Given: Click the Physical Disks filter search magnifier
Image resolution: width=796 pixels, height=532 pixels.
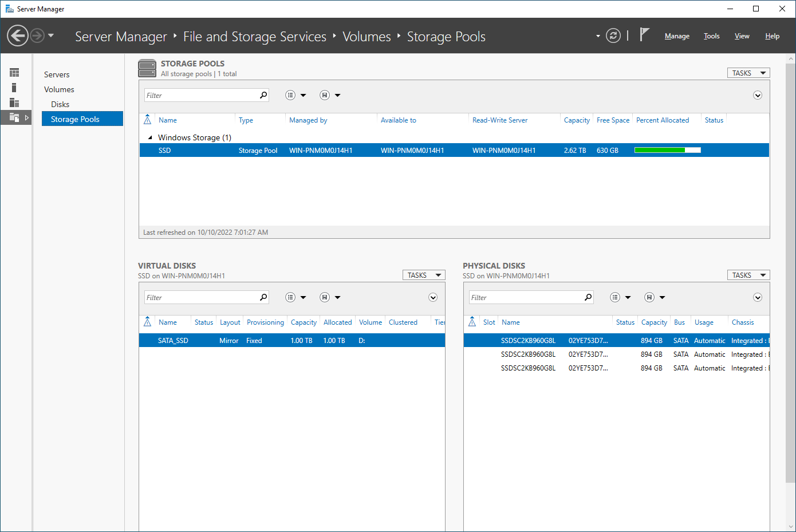Looking at the screenshot, I should 588,297.
